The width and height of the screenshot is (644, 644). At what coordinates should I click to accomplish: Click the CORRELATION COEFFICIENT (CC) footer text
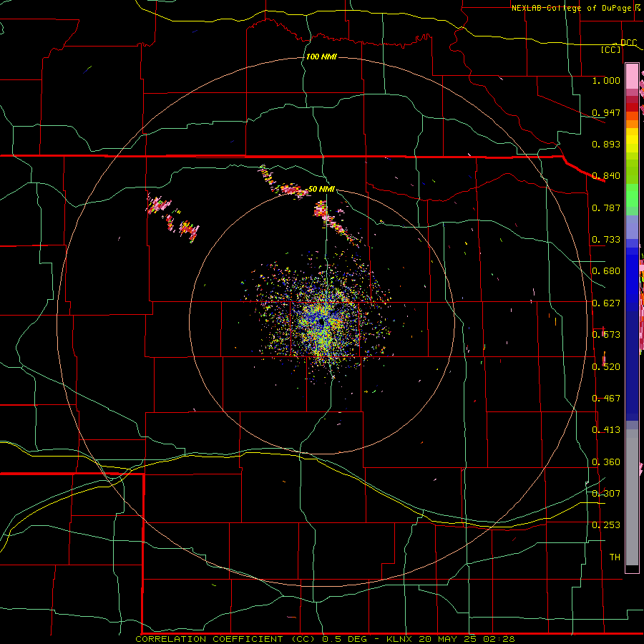(226, 639)
